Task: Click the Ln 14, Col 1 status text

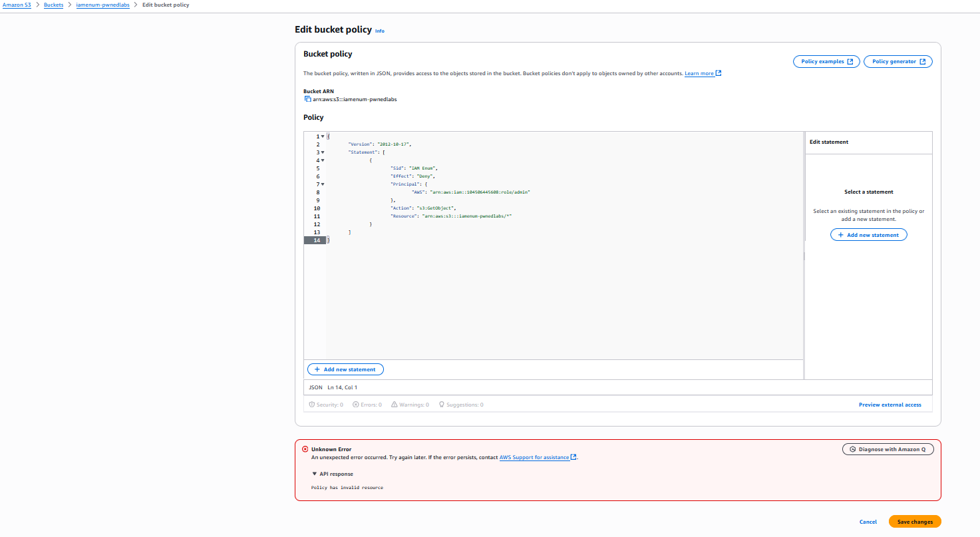Action: click(x=343, y=387)
